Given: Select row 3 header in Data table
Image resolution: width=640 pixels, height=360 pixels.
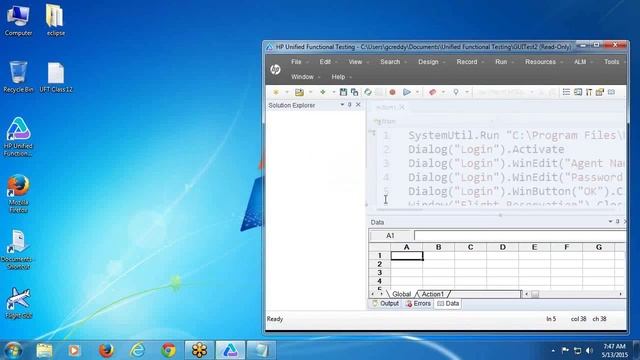Looking at the screenshot, I should (x=380, y=273).
